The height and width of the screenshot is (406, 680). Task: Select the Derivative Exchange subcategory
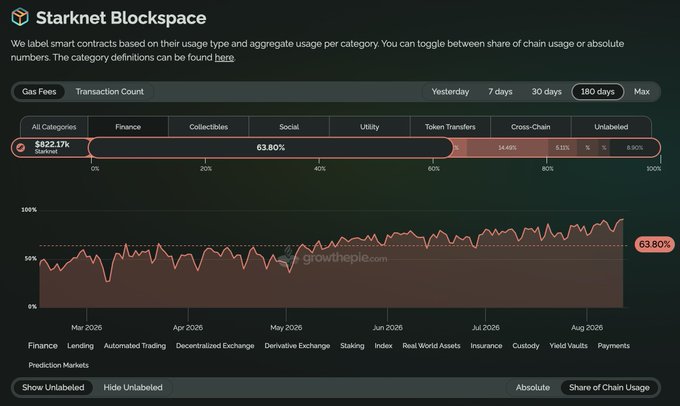(x=297, y=346)
